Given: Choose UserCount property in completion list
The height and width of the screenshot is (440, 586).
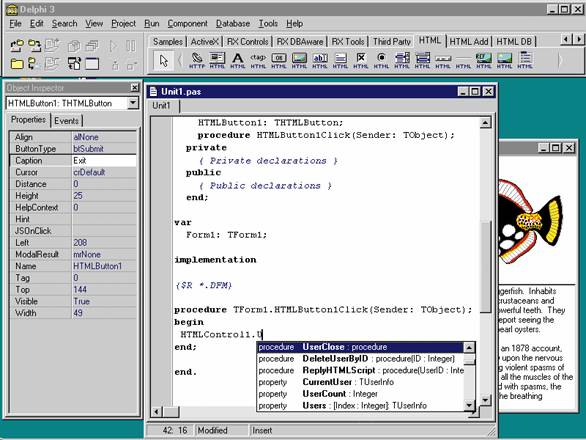Looking at the screenshot, I should pos(360,394).
